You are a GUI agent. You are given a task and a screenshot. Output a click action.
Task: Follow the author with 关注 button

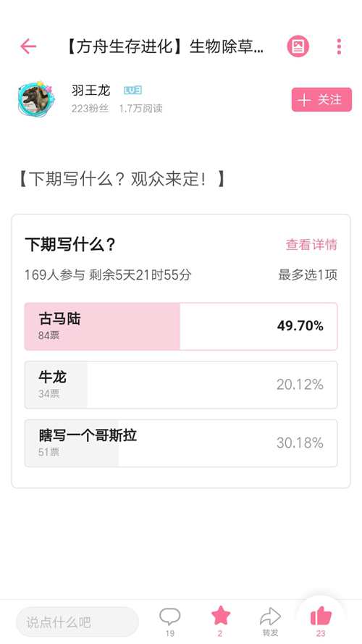[x=321, y=99]
